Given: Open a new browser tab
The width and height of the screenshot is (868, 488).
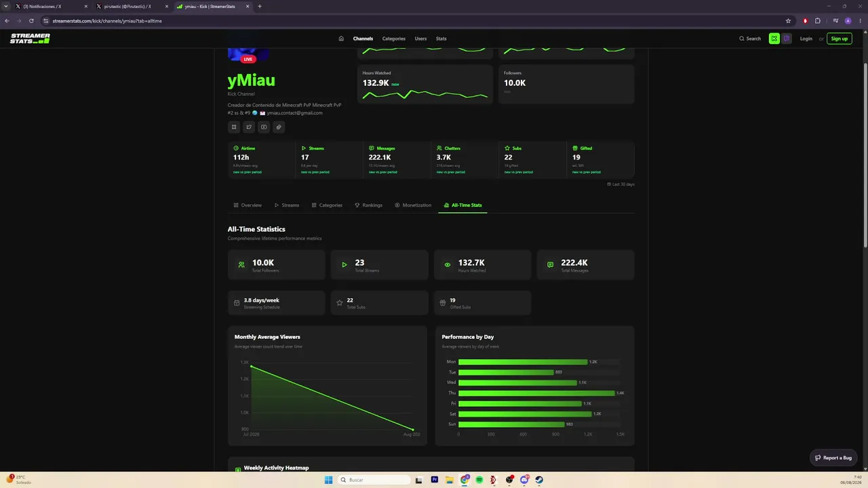Looking at the screenshot, I should 260,6.
